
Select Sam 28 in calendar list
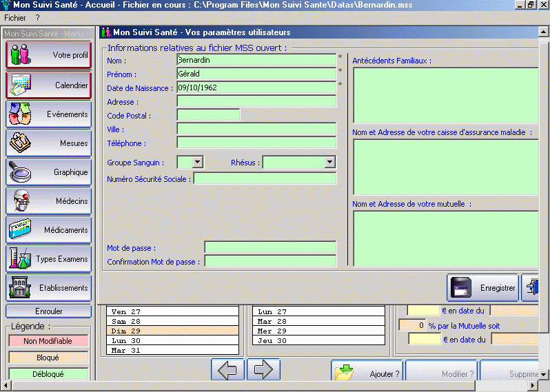[x=172, y=321]
